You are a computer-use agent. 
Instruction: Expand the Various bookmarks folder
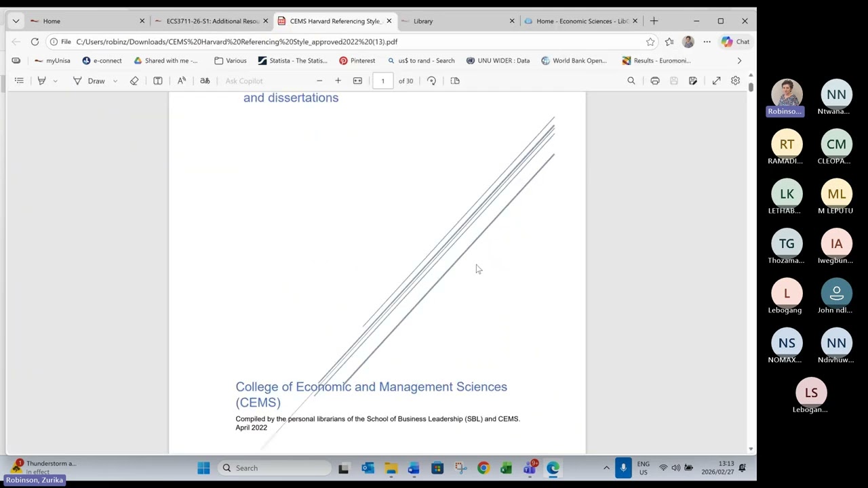230,60
